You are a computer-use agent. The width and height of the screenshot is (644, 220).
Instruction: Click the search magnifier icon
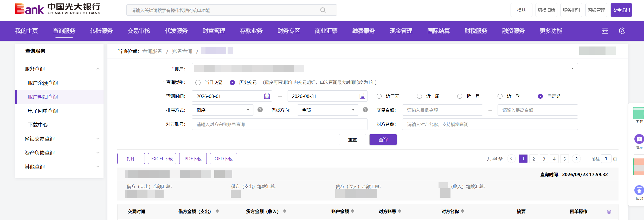click(x=323, y=10)
